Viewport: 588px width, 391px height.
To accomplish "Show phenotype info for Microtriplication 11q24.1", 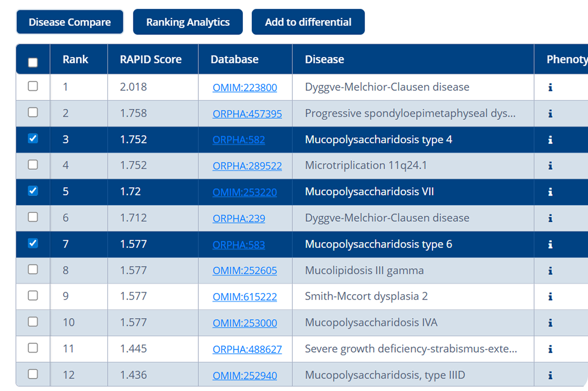I will 550,166.
